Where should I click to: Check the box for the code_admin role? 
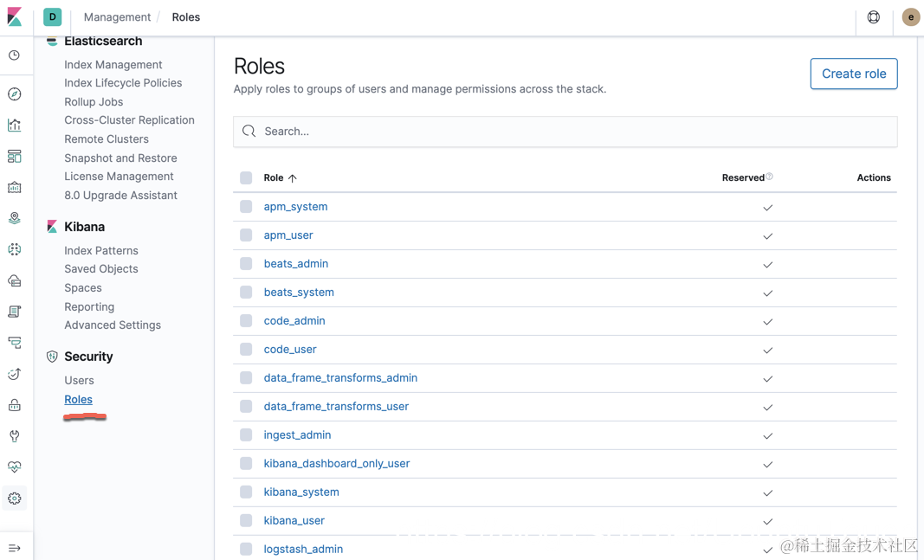(x=246, y=321)
